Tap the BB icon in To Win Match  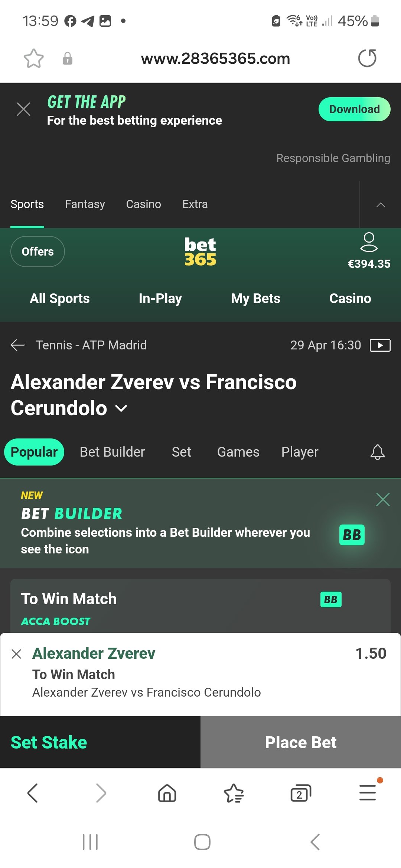331,599
